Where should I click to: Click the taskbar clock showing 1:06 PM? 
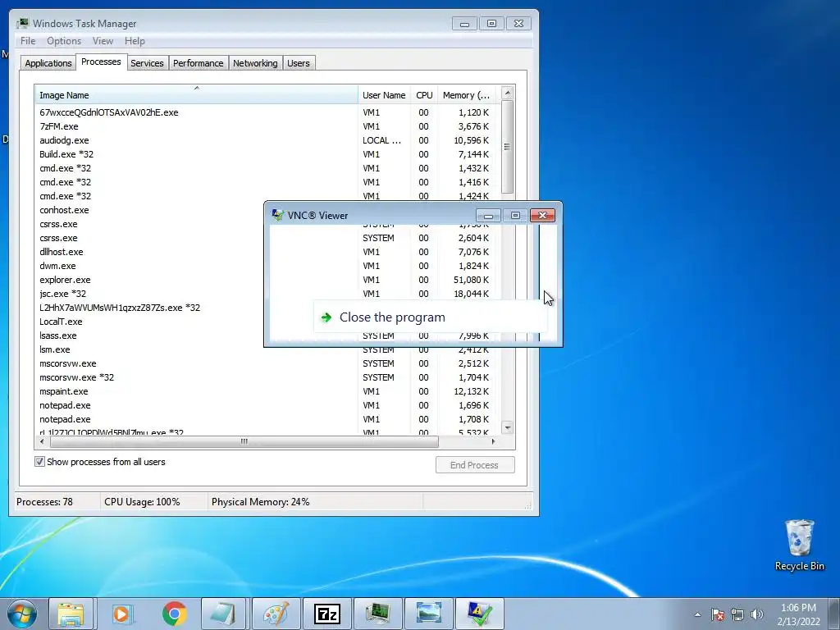798,614
